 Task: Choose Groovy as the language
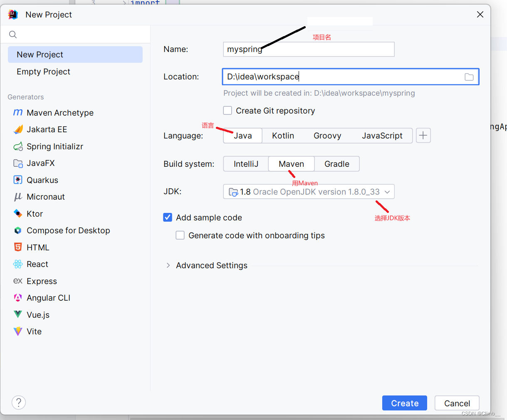coord(327,136)
